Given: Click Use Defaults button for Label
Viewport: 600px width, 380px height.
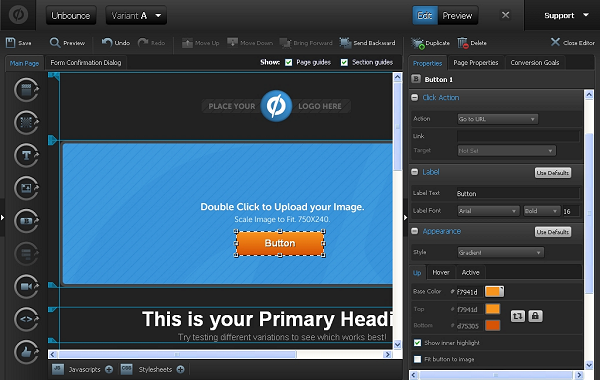Looking at the screenshot, I should 553,173.
